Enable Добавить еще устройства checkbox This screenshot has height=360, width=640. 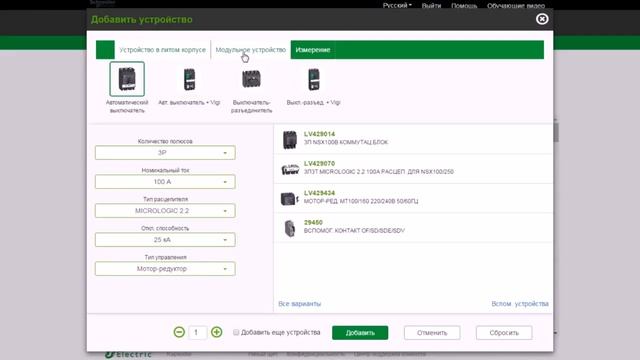236,332
